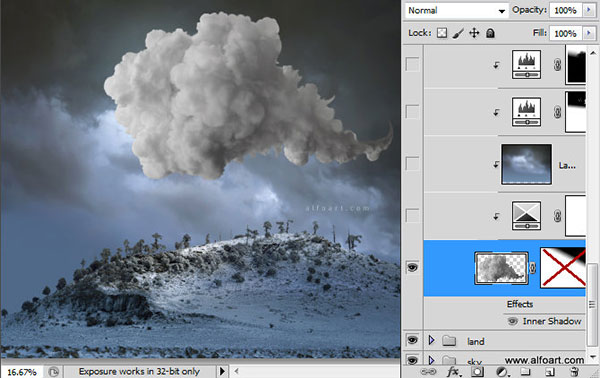
Task: Create new fill or adjustment layer
Action: click(502, 372)
